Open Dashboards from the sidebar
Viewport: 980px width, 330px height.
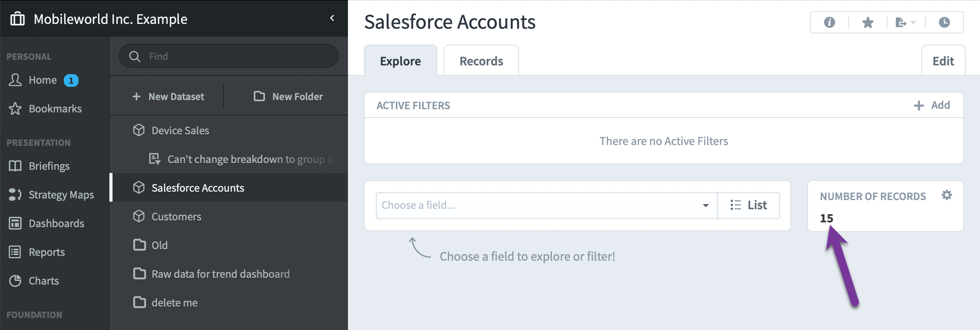[x=56, y=223]
